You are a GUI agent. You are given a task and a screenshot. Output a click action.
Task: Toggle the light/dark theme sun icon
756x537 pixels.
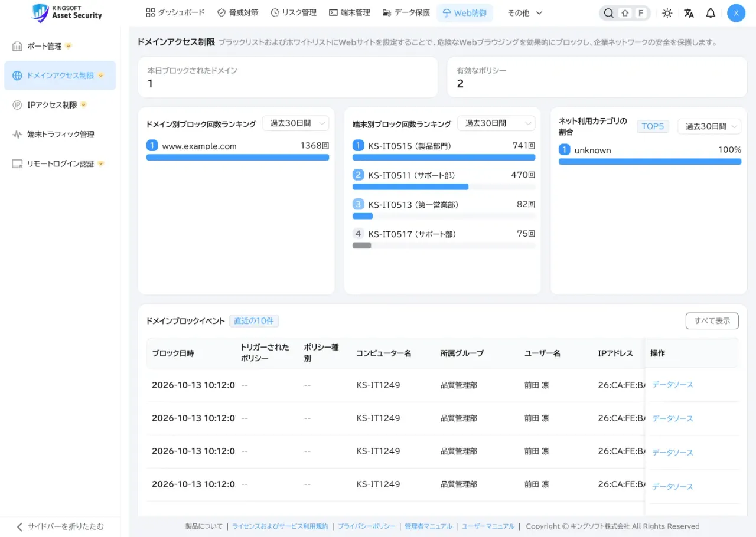tap(667, 13)
